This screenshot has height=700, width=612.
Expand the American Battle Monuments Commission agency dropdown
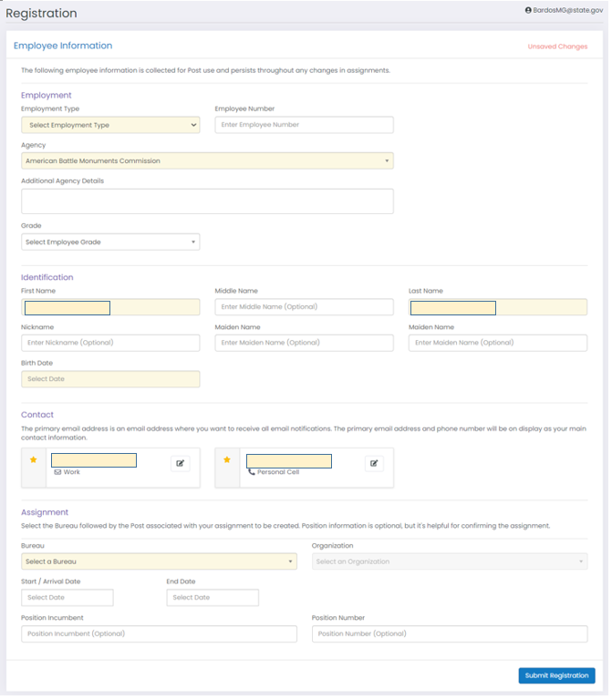[x=207, y=160]
